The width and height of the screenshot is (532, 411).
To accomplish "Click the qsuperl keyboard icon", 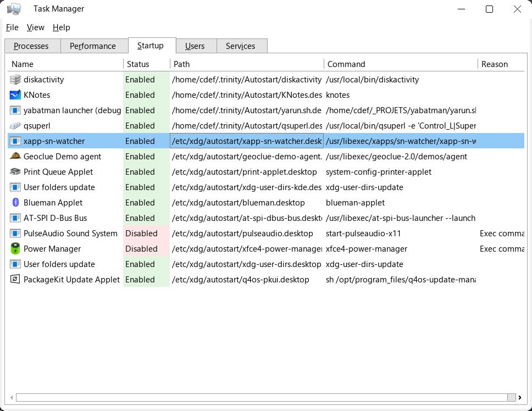I will coord(15,126).
